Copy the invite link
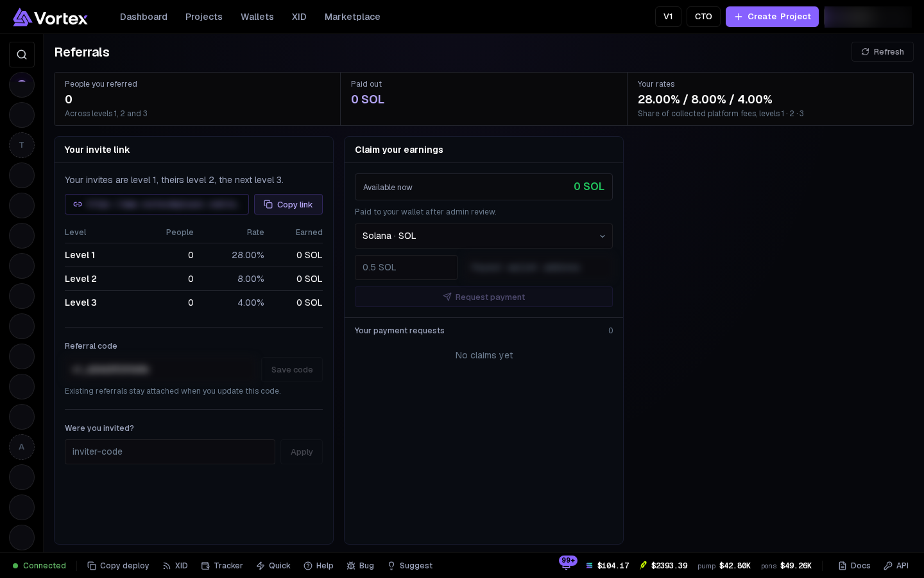The width and height of the screenshot is (924, 578). (288, 204)
